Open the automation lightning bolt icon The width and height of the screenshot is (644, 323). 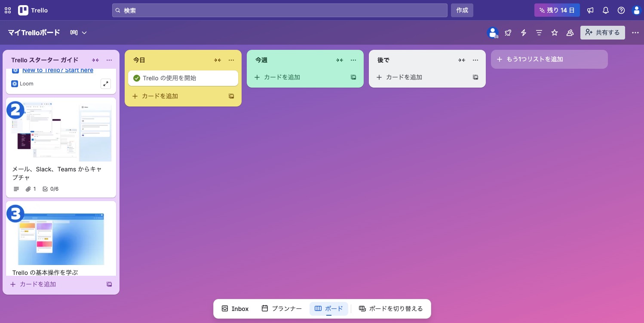click(524, 33)
